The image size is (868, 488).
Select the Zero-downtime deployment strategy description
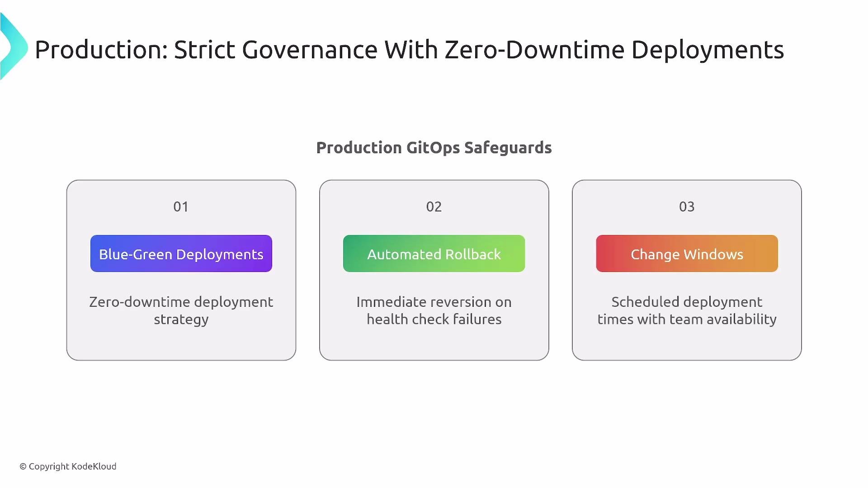[x=181, y=310]
